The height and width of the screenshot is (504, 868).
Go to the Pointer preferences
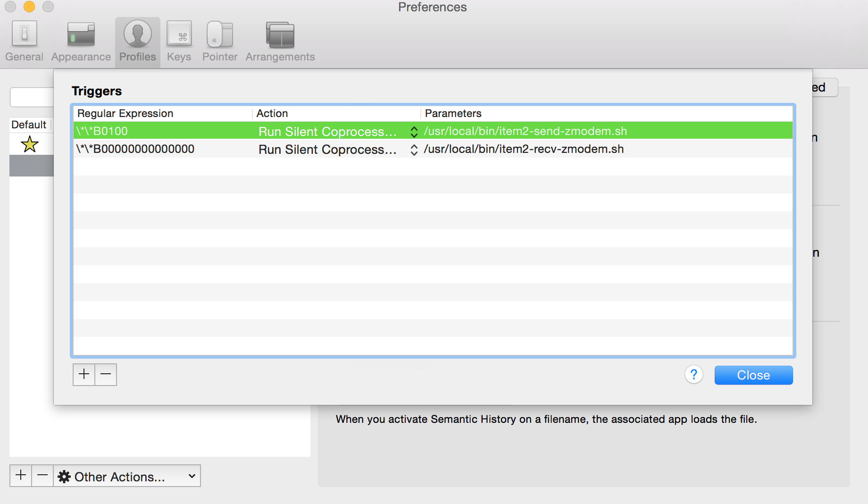[220, 42]
